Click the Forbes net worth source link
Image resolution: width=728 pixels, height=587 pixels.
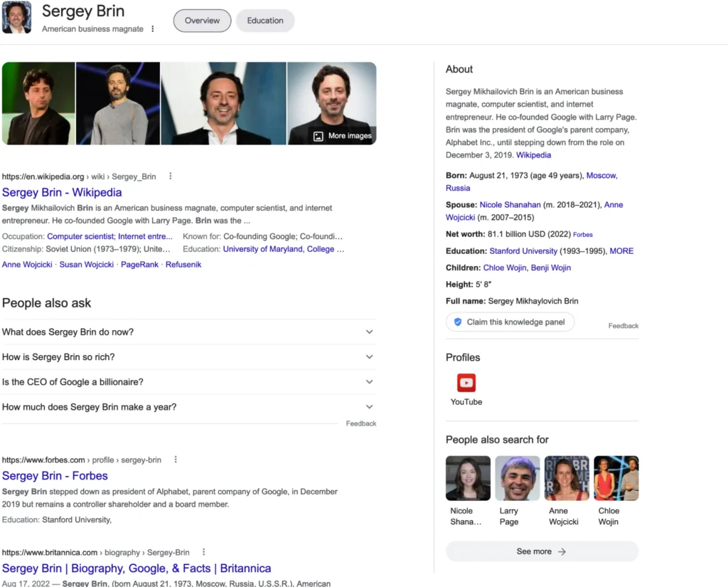(x=583, y=235)
